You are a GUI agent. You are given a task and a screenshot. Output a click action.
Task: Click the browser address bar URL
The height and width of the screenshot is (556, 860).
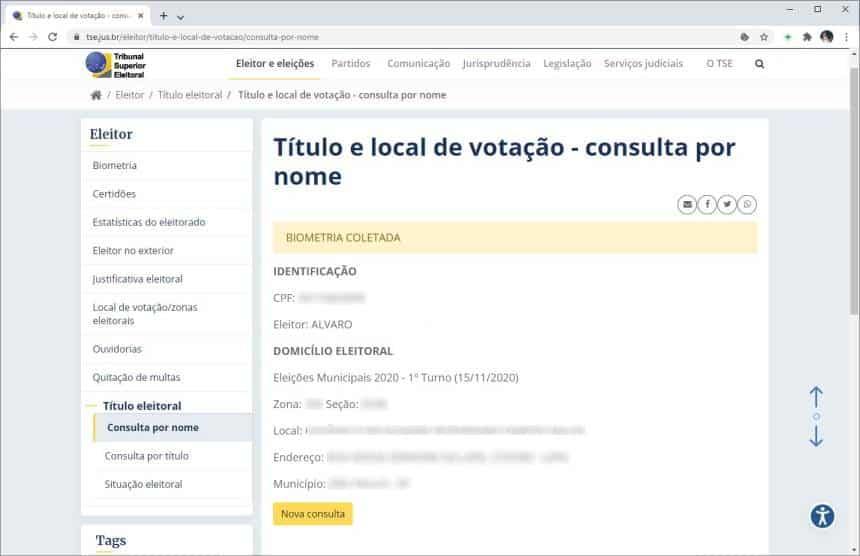(202, 37)
